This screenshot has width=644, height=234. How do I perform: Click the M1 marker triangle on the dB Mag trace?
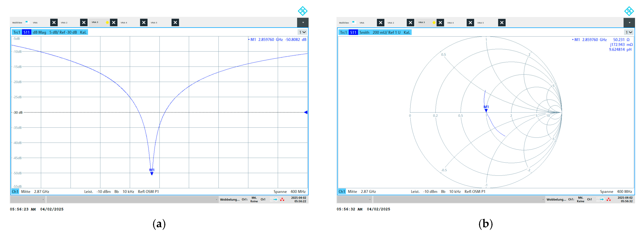(x=152, y=173)
